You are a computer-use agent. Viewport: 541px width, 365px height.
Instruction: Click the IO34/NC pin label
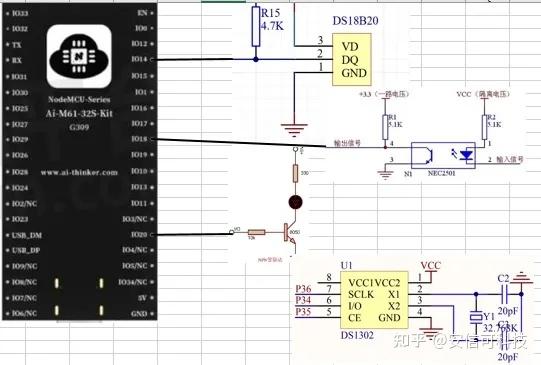(x=133, y=282)
